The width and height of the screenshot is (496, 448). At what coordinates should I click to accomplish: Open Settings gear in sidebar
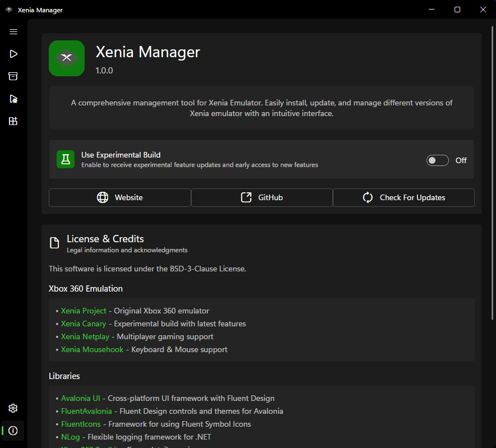(x=13, y=408)
